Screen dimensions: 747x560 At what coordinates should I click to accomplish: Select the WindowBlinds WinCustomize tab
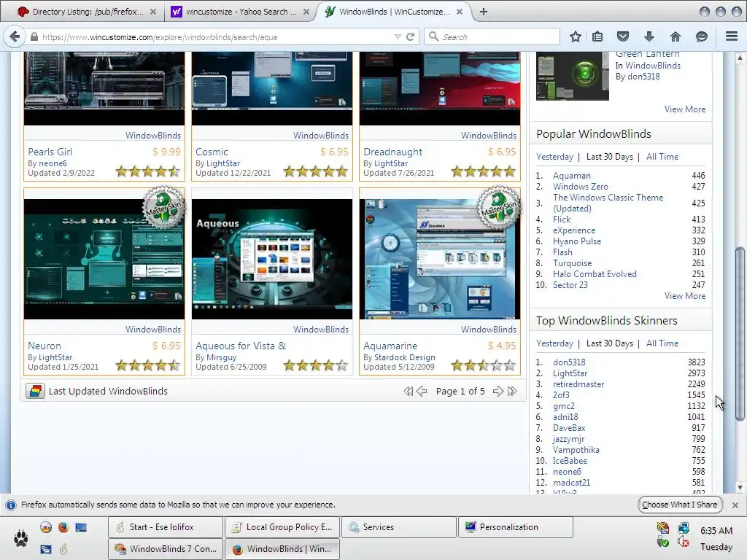[x=394, y=12]
